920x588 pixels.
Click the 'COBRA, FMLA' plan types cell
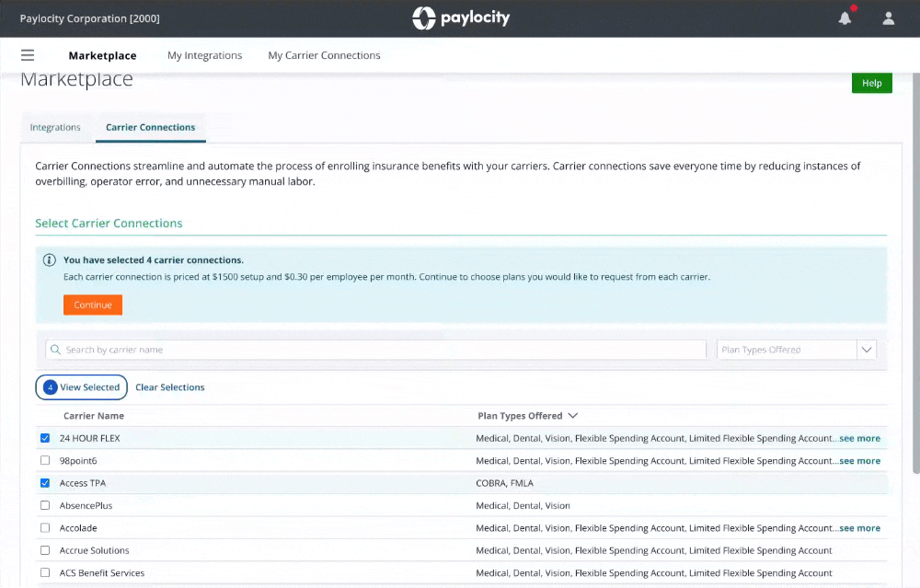click(x=504, y=483)
